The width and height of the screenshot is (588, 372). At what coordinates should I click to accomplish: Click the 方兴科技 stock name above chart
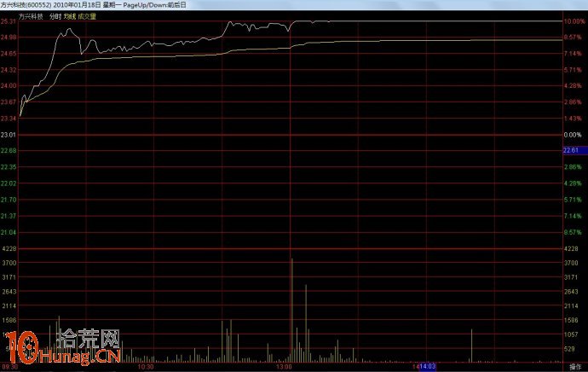(x=31, y=16)
